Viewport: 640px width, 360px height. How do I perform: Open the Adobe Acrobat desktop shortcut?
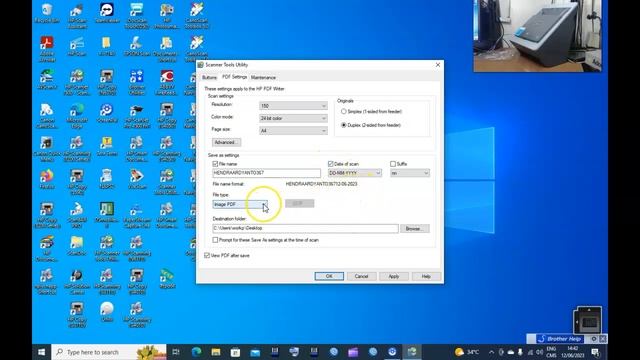(47, 48)
